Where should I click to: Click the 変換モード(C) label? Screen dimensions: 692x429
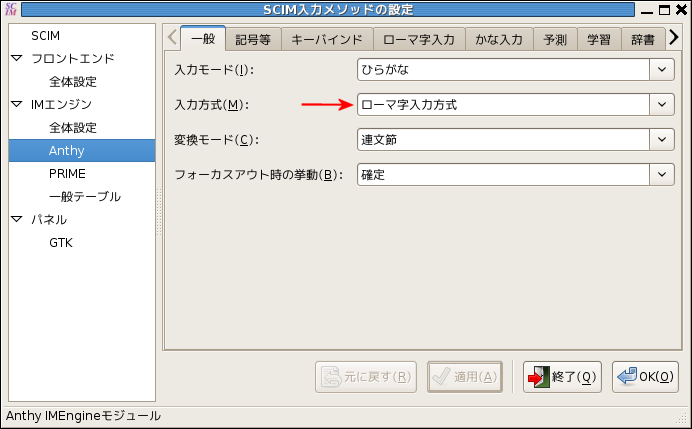(216, 140)
